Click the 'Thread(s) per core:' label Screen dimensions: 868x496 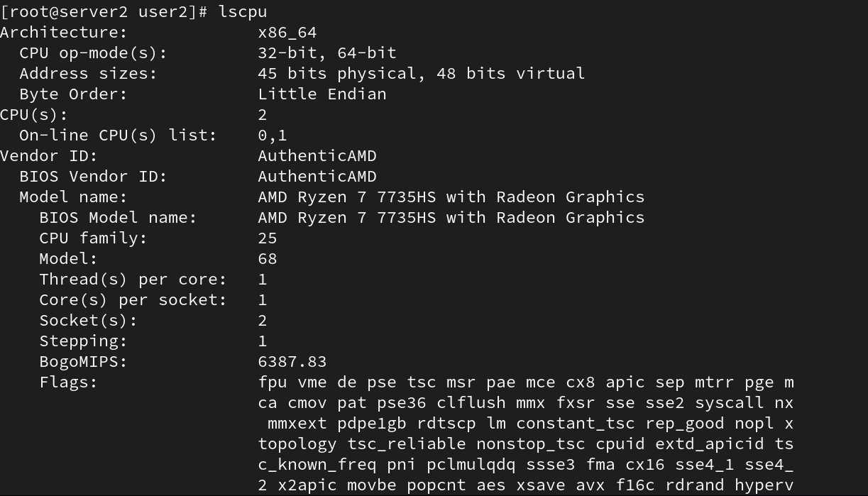tap(133, 280)
